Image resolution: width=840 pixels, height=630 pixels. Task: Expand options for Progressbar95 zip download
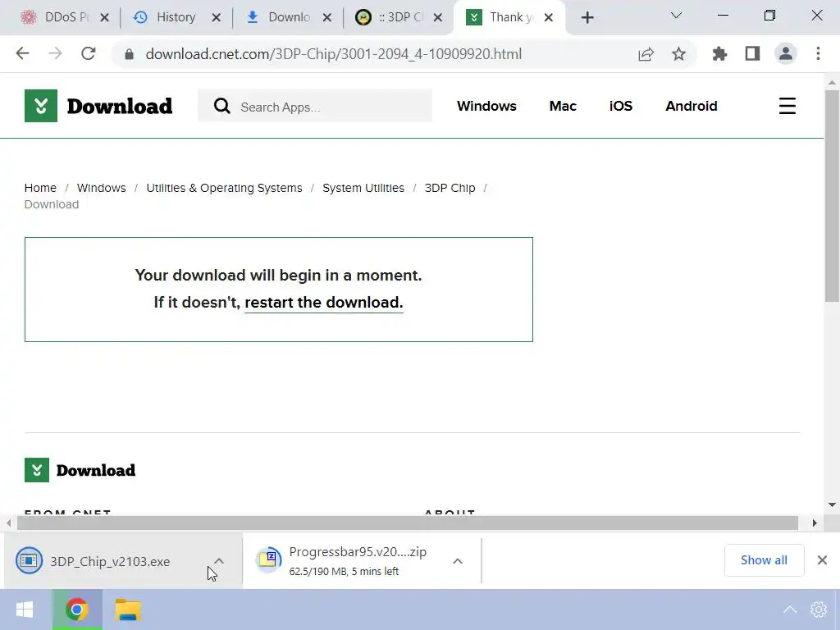point(458,561)
